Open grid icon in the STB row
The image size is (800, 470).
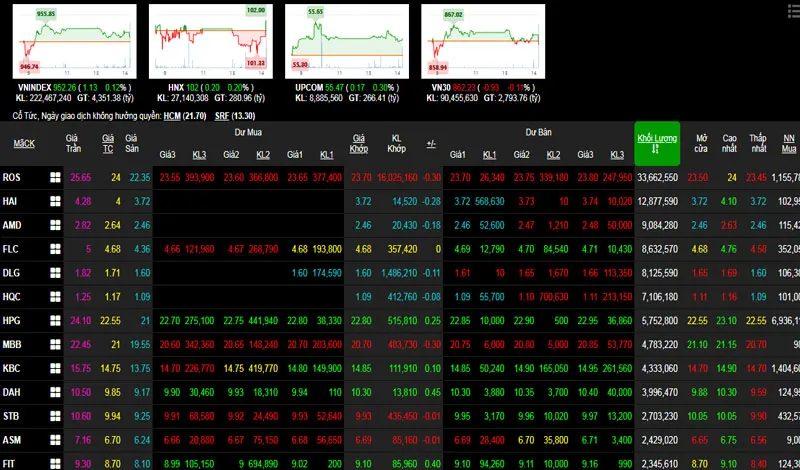(55, 416)
